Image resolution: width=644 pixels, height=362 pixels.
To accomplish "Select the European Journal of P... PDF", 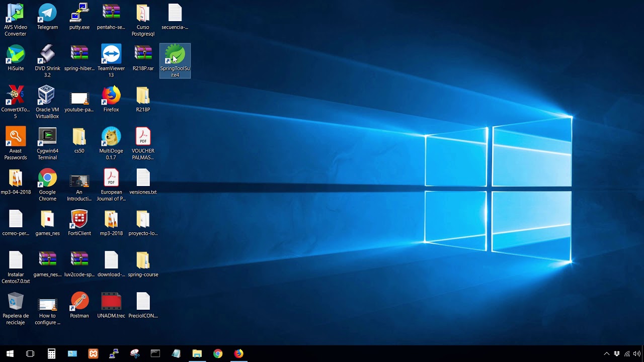I will click(x=111, y=185).
